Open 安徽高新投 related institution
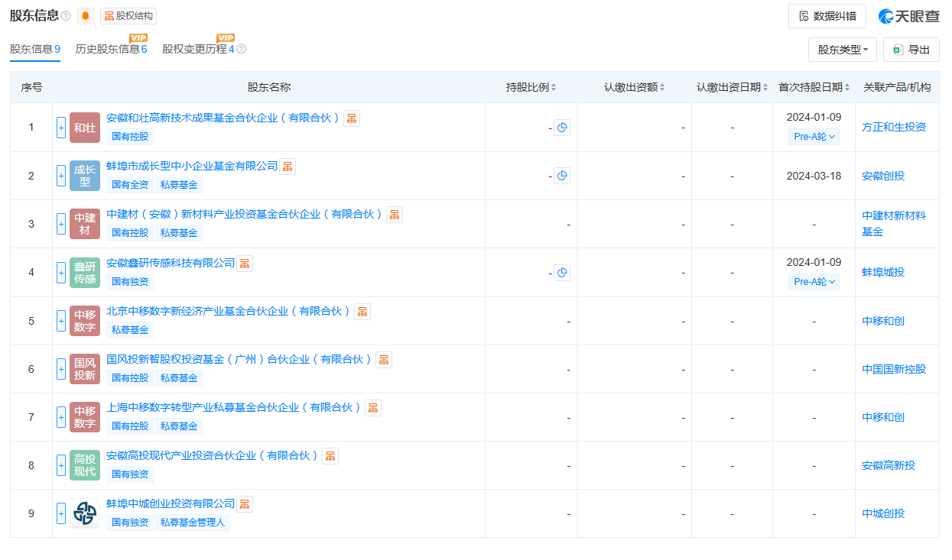 (889, 465)
